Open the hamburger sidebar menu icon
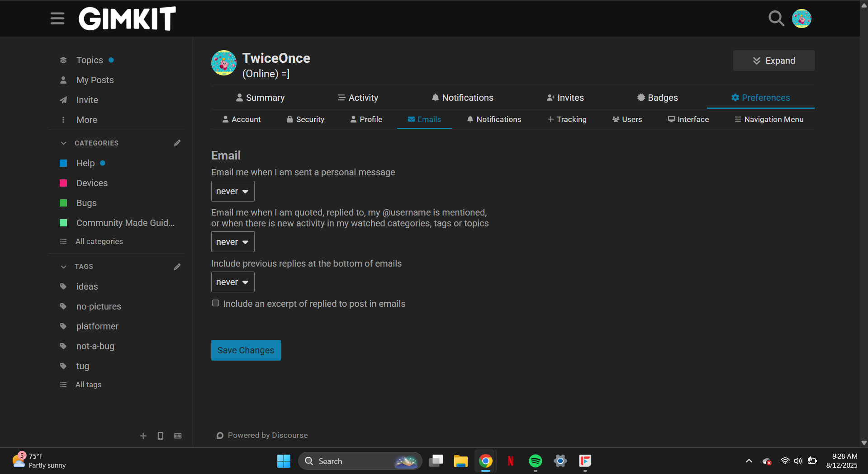868x474 pixels. click(57, 19)
